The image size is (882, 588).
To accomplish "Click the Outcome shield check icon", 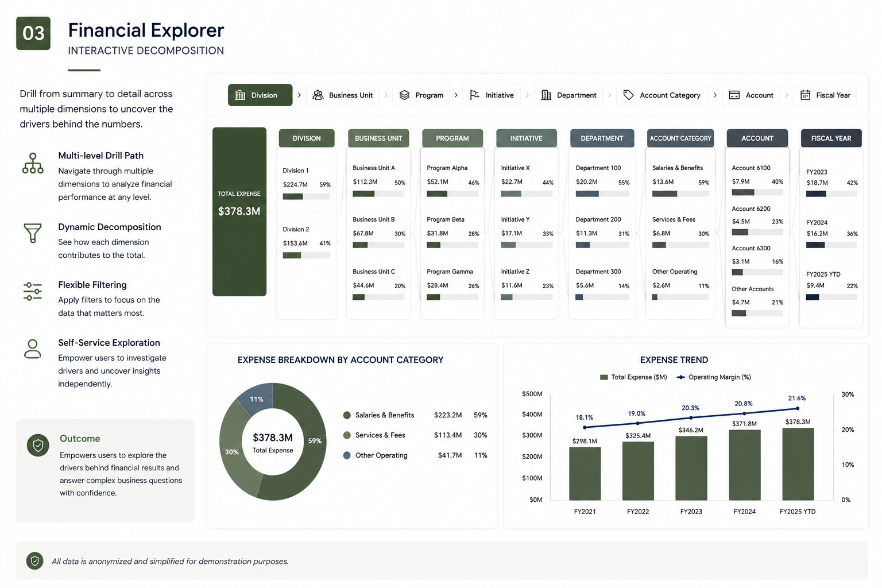I will (38, 445).
